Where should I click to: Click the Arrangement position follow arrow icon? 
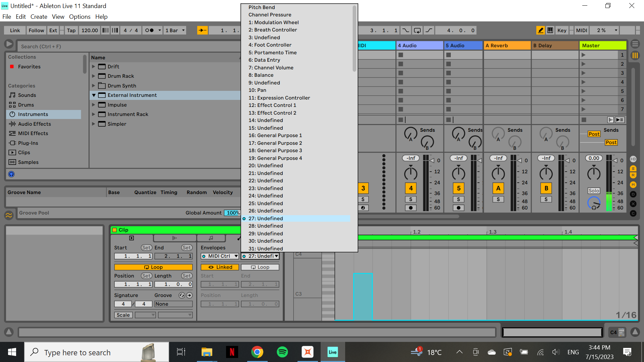(202, 30)
